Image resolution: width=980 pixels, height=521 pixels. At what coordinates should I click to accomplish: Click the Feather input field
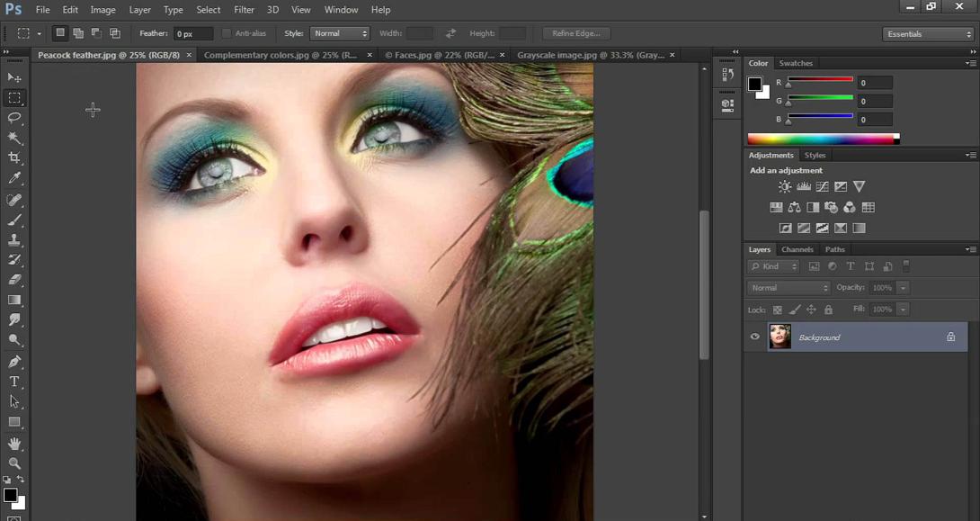(x=193, y=33)
